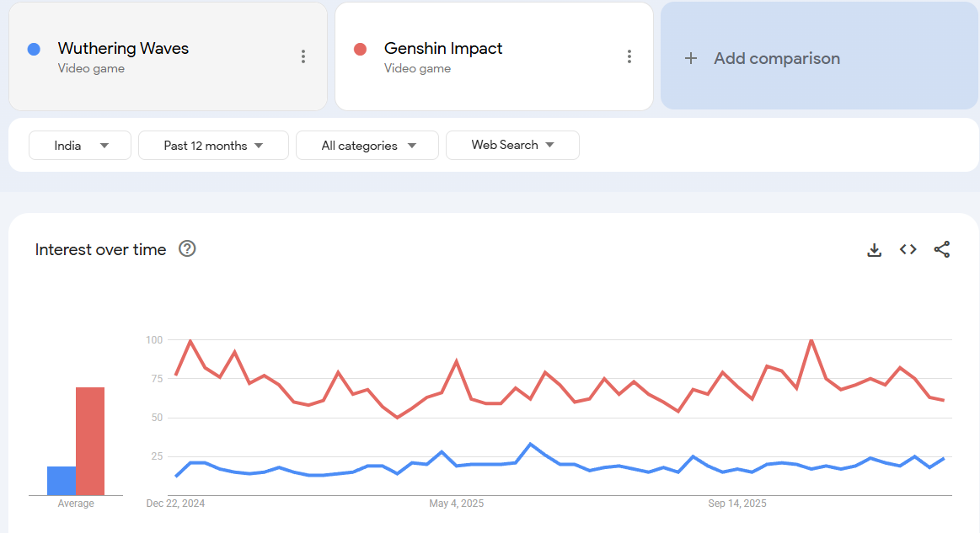Click the plus icon to add comparison
980x533 pixels.
[x=691, y=58]
